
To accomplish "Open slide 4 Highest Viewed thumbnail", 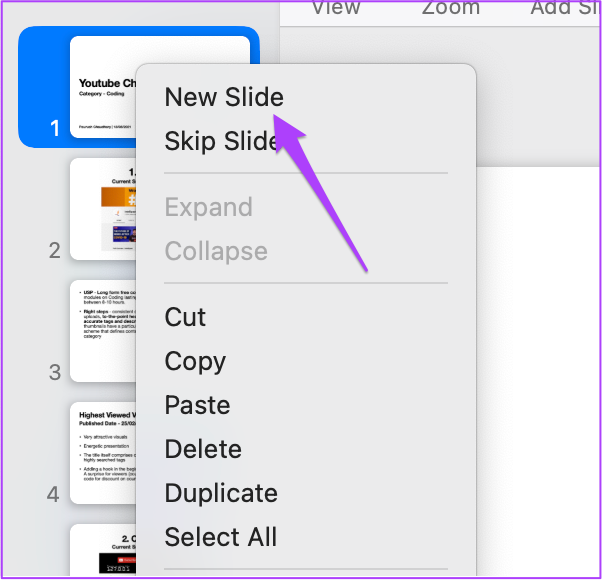I will (103, 453).
